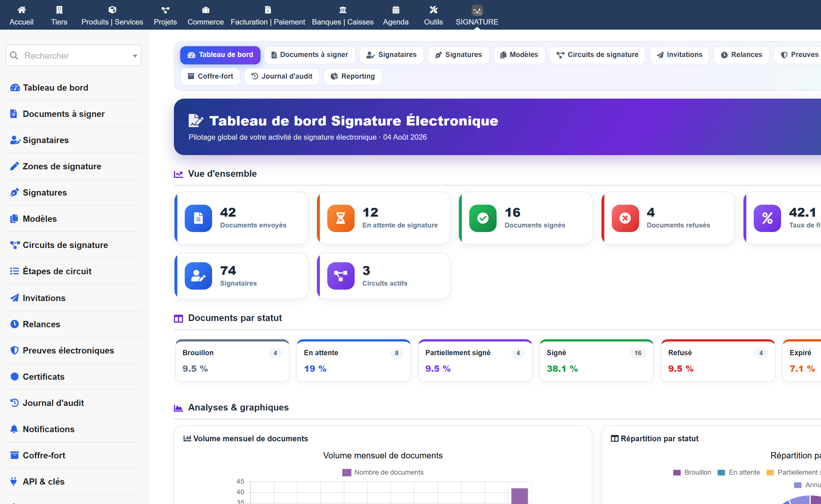
Task: Click sidebar Certificats badge icon
Action: click(x=14, y=377)
